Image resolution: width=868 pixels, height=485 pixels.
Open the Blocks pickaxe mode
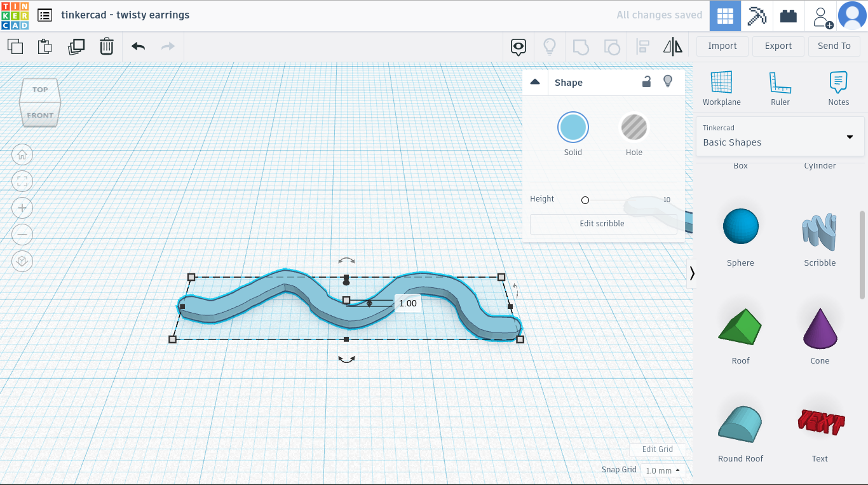pyautogui.click(x=757, y=16)
